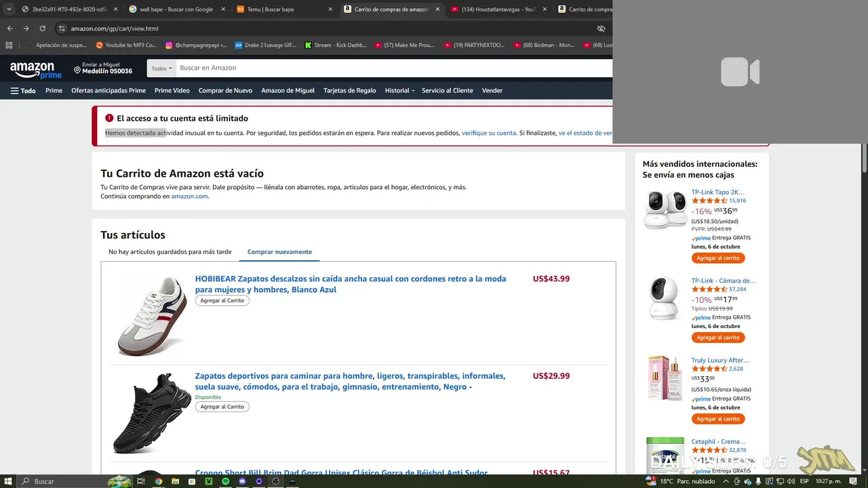Open the Chrome apps grid icon

click(9, 45)
